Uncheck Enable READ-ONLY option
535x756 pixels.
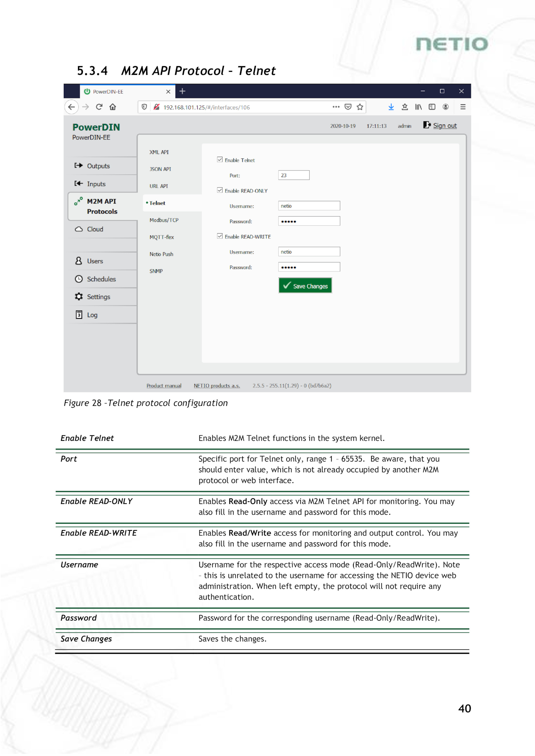point(220,190)
